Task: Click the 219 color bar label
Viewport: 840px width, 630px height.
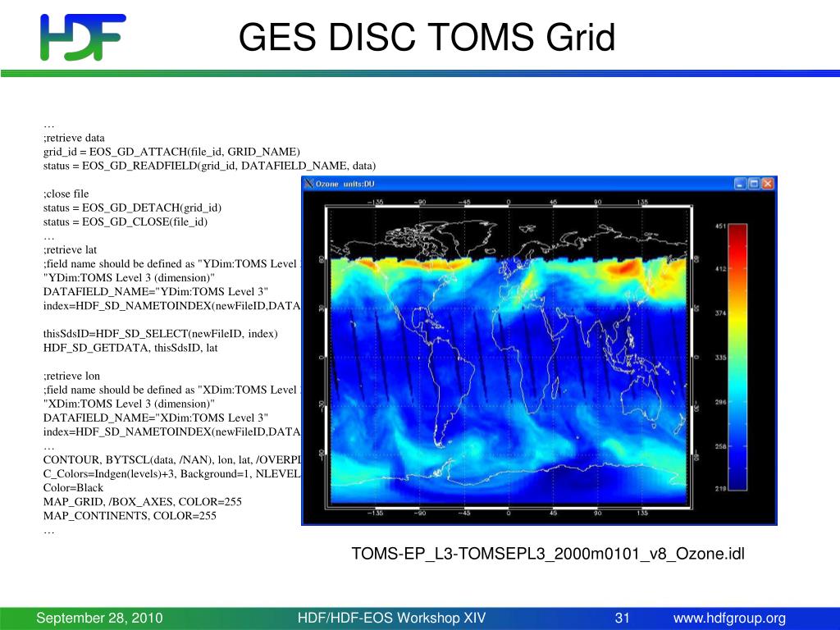Action: [720, 489]
